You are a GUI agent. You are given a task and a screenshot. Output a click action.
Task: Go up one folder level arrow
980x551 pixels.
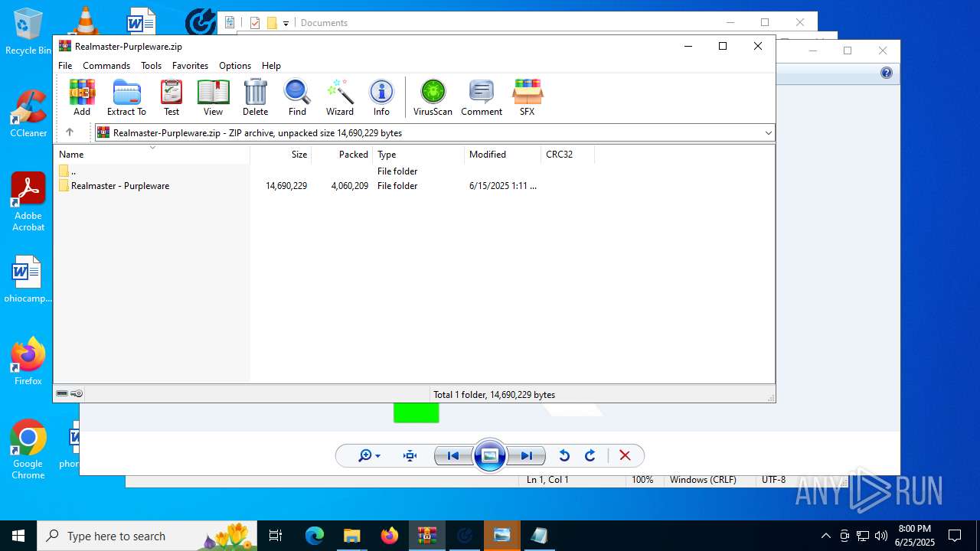coord(70,132)
